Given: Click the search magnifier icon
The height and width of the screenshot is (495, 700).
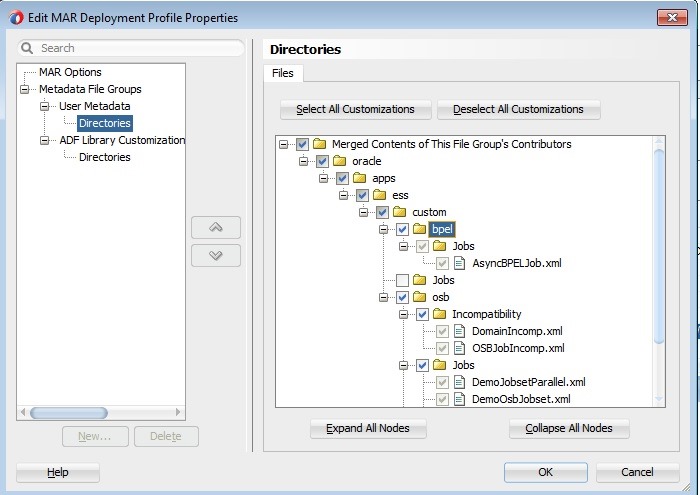Looking at the screenshot, I should (27, 48).
